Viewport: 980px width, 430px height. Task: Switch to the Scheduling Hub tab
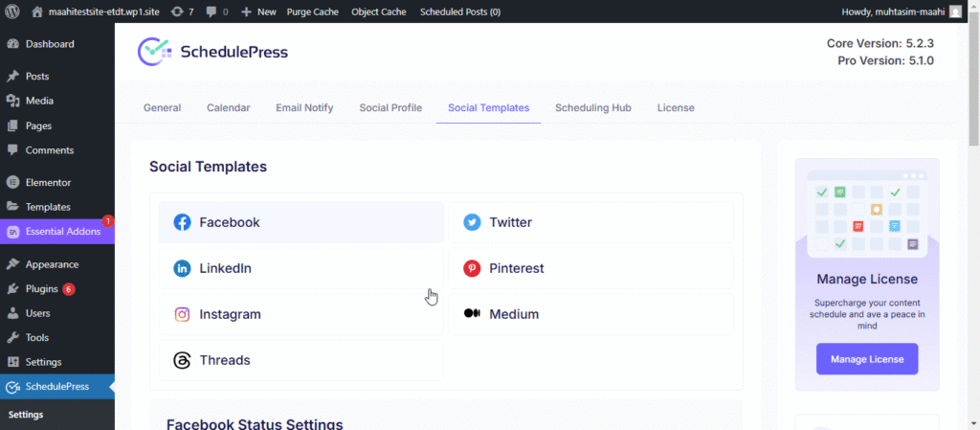click(592, 108)
